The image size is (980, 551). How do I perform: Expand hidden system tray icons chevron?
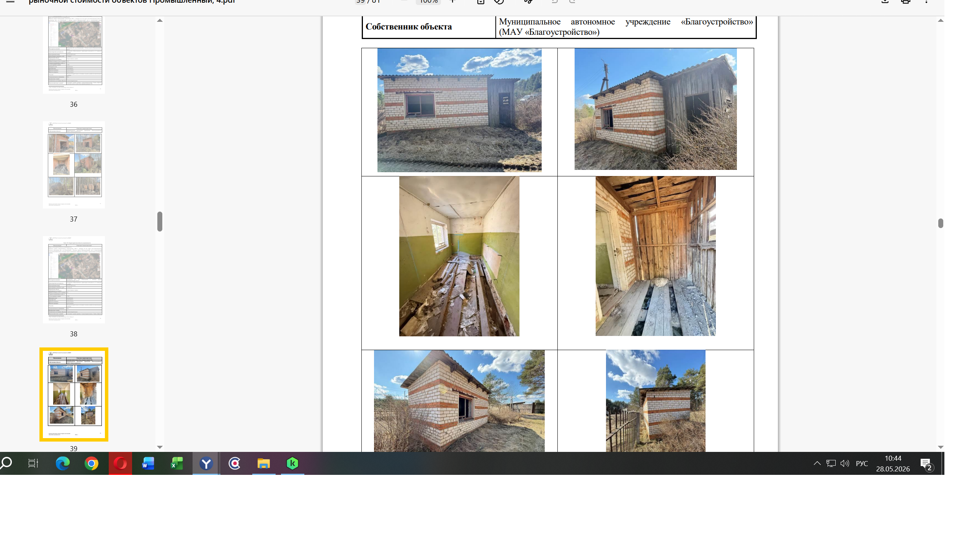tap(817, 463)
